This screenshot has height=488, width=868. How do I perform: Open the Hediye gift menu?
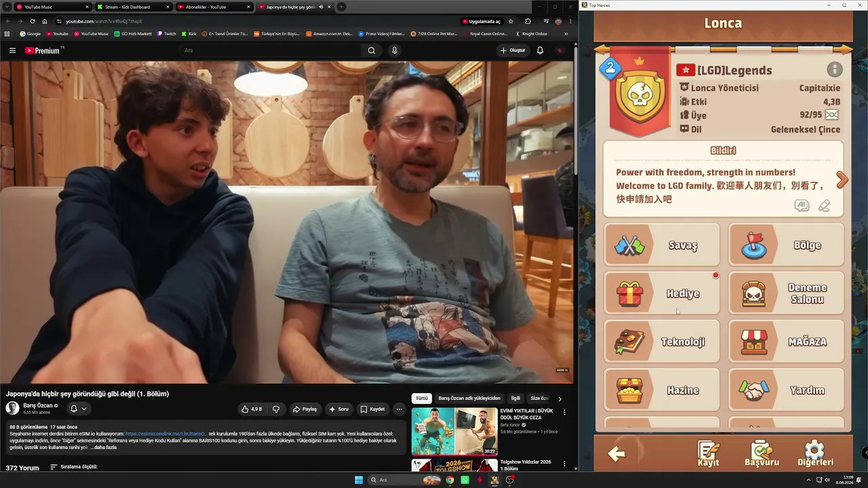coord(662,293)
